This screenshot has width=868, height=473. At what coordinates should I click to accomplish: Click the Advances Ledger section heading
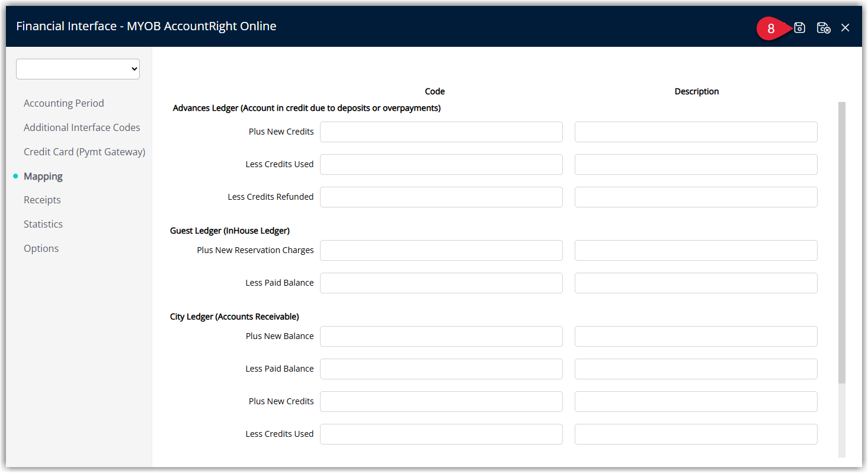(307, 108)
